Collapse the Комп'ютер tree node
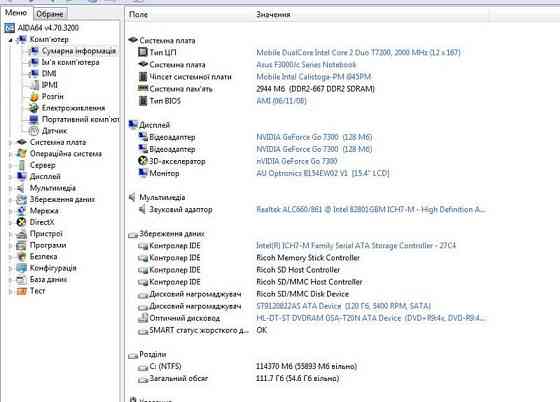The height and width of the screenshot is (402, 560). pos(10,40)
